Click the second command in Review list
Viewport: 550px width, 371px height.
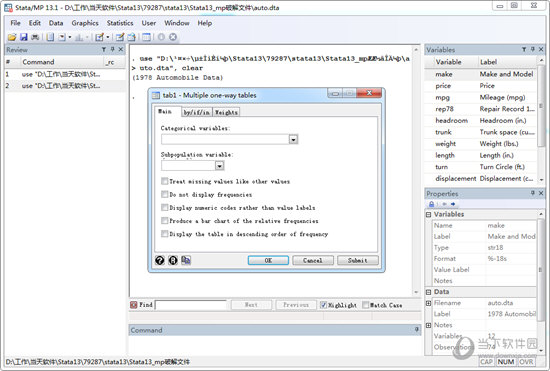click(65, 86)
